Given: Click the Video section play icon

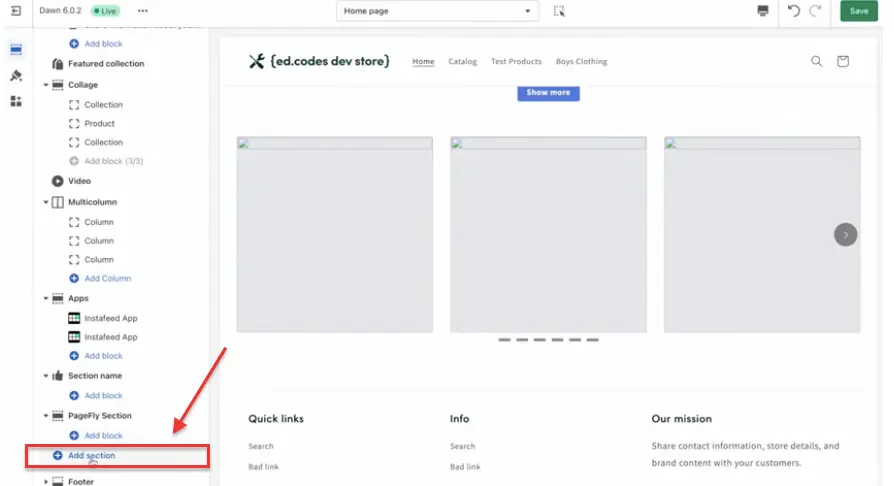Looking at the screenshot, I should 58,181.
